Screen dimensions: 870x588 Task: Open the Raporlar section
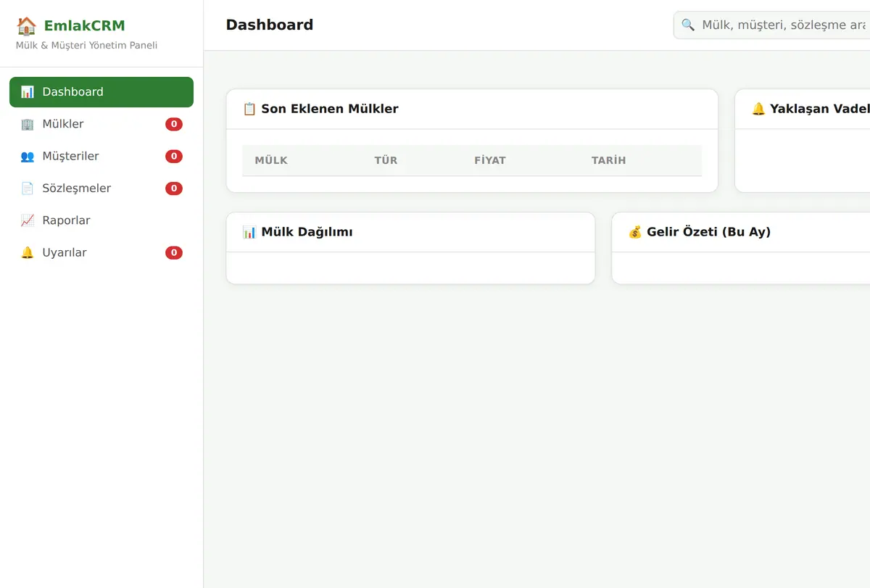pyautogui.click(x=101, y=220)
